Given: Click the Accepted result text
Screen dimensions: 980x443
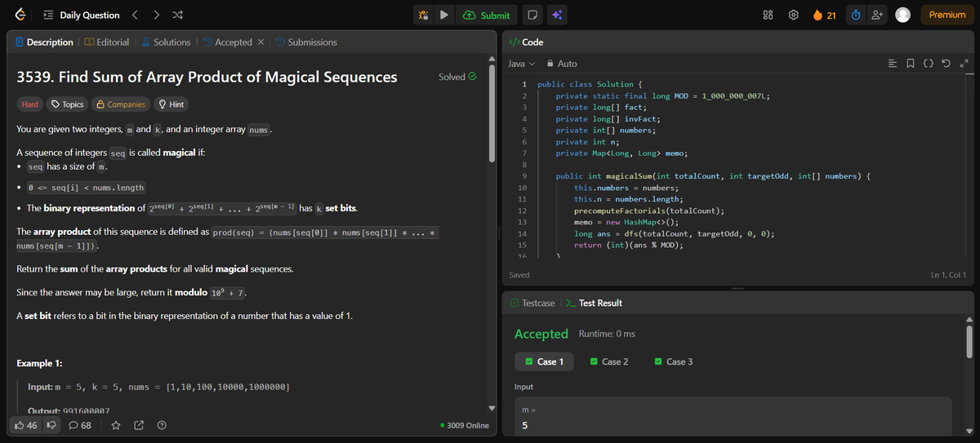Looking at the screenshot, I should coord(541,334).
